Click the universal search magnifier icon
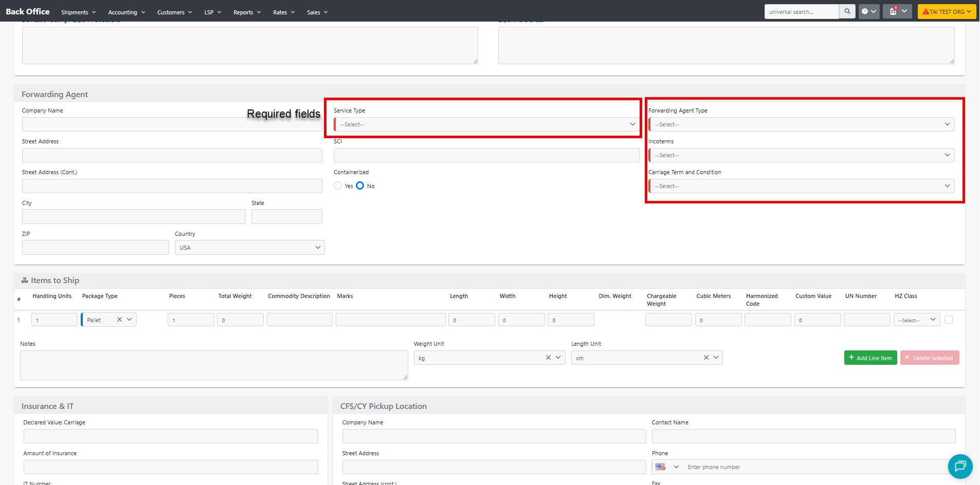 tap(847, 11)
